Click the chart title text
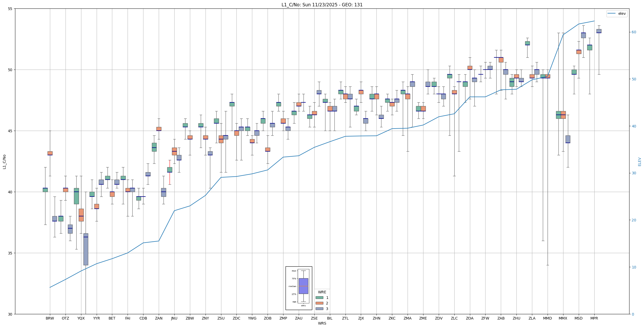The height and width of the screenshot is (328, 644). pyautogui.click(x=322, y=5)
